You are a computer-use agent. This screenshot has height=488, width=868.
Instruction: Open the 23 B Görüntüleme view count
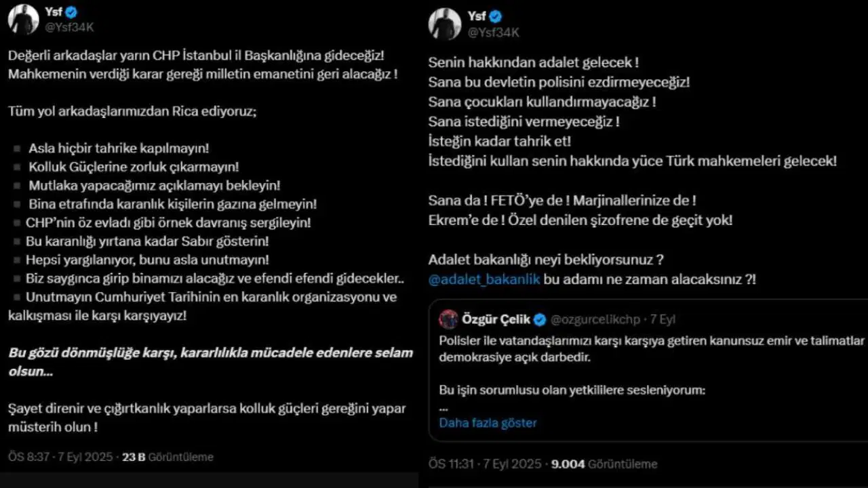(167, 457)
